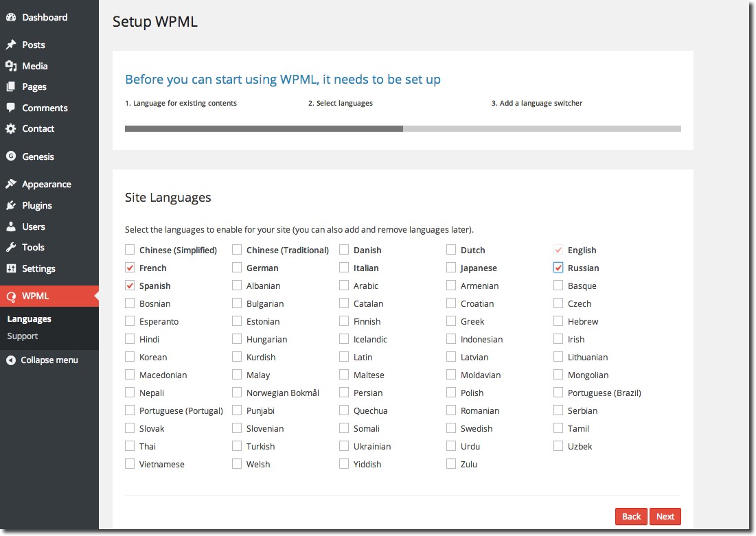756x536 pixels.
Task: Select the Media library icon
Action: click(x=11, y=66)
